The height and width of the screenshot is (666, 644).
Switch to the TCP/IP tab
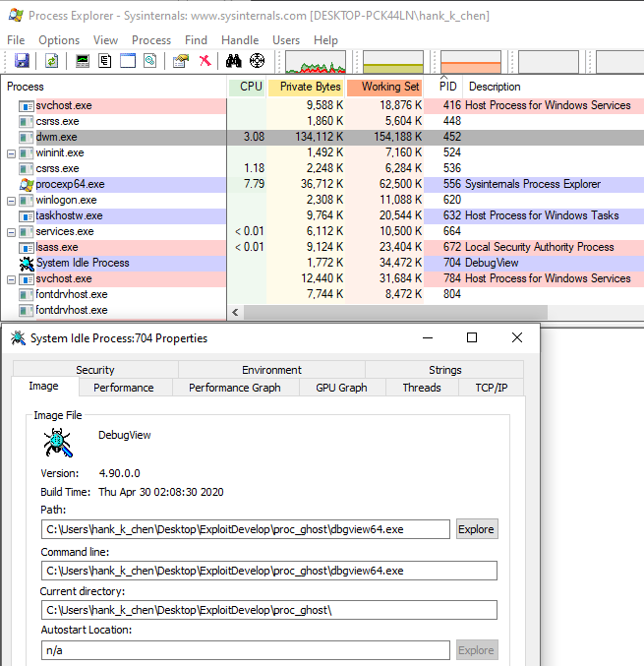click(x=492, y=388)
